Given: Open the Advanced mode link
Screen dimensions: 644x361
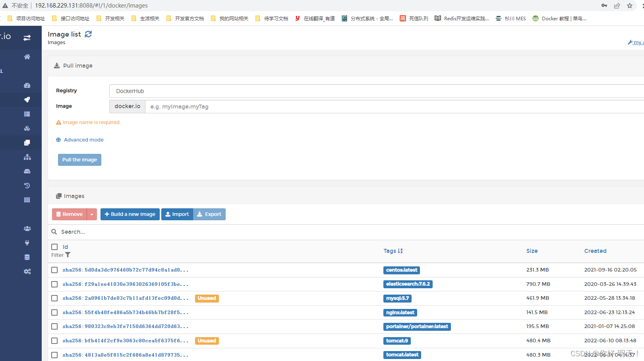Looking at the screenshot, I should pyautogui.click(x=84, y=140).
